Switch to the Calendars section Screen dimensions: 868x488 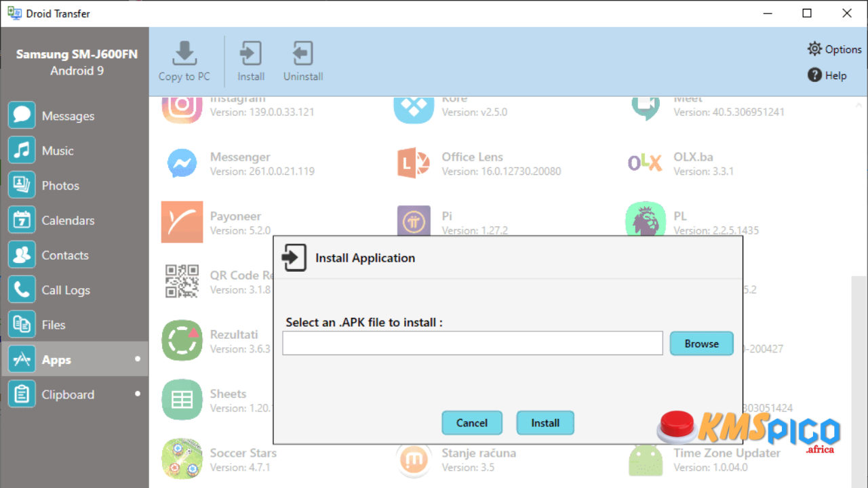point(75,220)
